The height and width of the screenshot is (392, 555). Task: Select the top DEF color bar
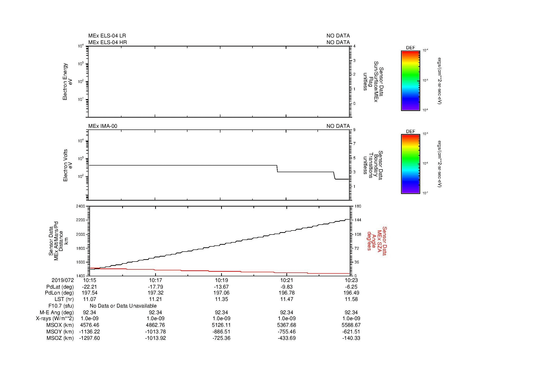coord(410,81)
